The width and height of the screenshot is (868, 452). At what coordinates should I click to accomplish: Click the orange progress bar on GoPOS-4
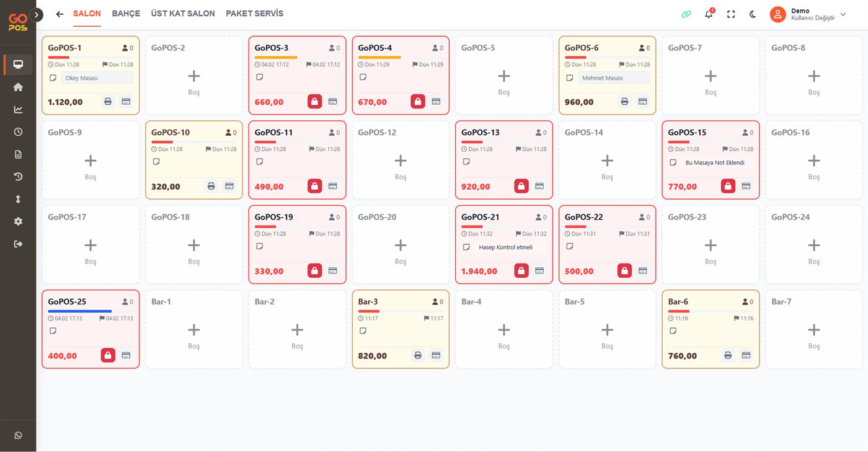tap(379, 57)
